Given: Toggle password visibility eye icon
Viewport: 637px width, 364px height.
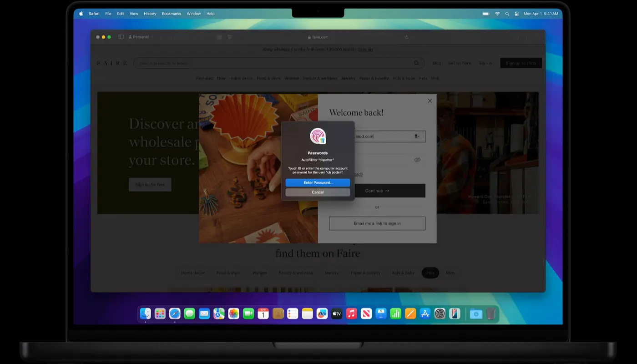Looking at the screenshot, I should tap(417, 160).
